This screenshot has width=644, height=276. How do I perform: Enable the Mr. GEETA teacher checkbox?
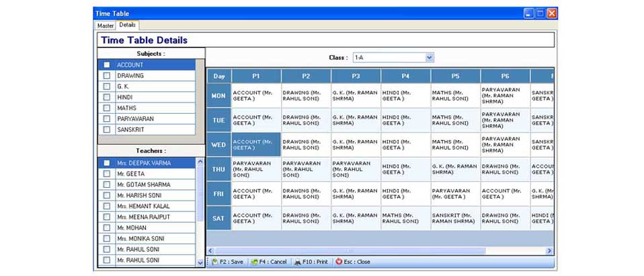click(107, 174)
